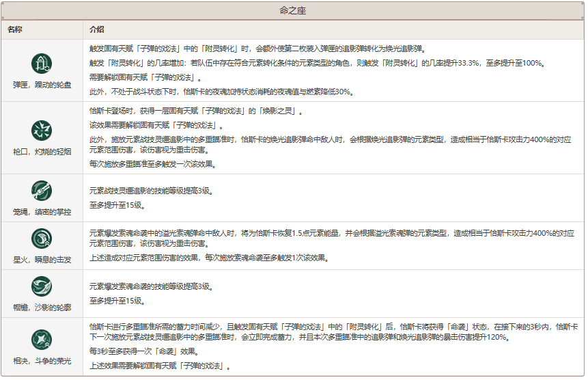Click the 名称 column header
Image resolution: width=588 pixels, height=380 pixels.
point(16,30)
